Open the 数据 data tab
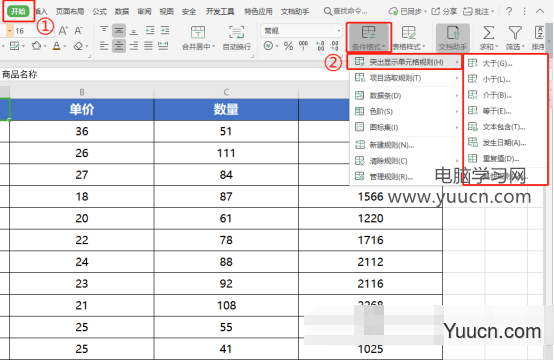The image size is (554, 361). click(122, 12)
